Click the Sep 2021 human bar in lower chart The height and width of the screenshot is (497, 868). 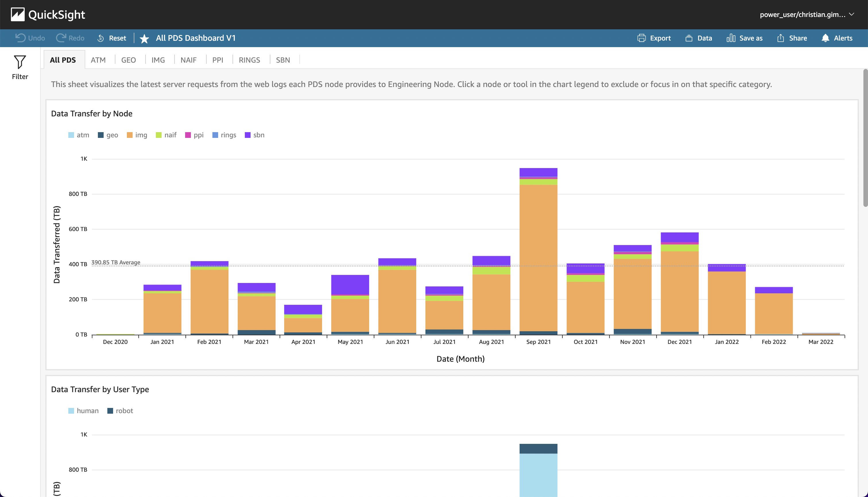point(538,475)
